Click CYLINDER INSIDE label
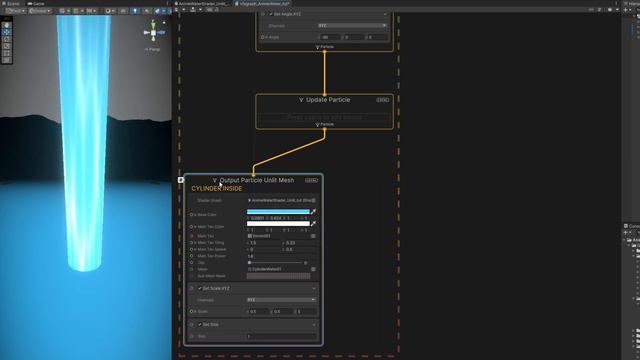 coord(217,189)
